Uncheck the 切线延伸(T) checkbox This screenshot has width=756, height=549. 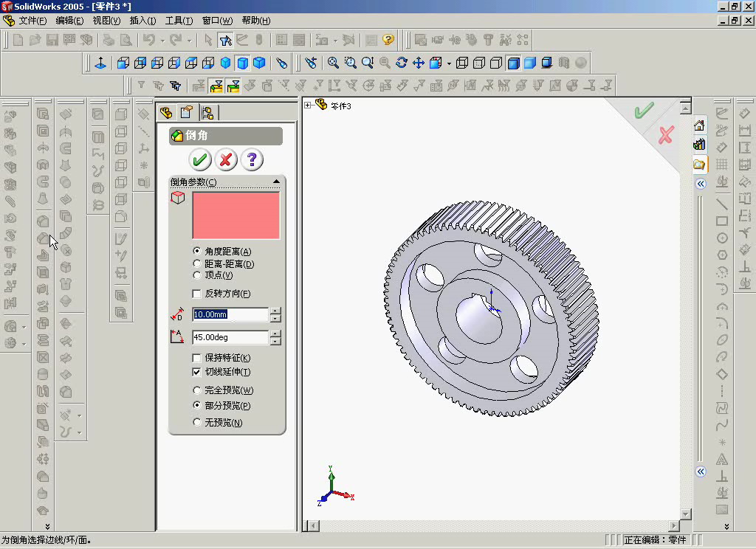[196, 372]
